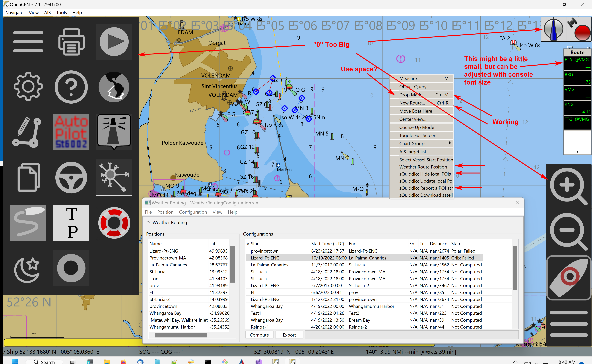Open the Options settings gear icon
The image size is (592, 364).
[x=28, y=86]
